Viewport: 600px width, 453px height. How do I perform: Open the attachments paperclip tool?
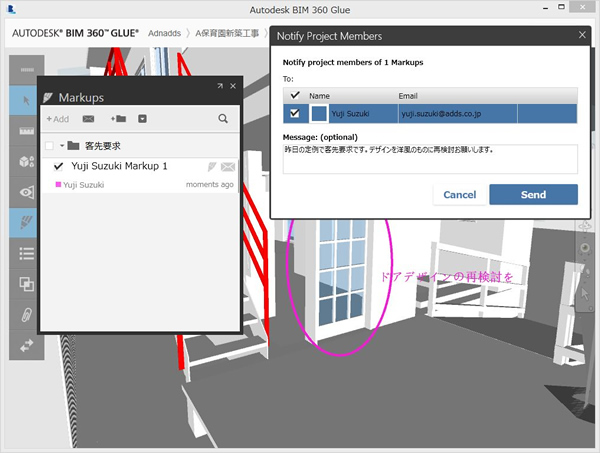click(x=26, y=314)
